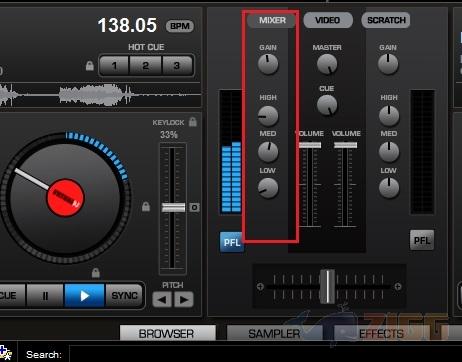Viewport: 462px width, 362px height.
Task: Trigger Hot Cue 1
Action: pyautogui.click(x=114, y=66)
